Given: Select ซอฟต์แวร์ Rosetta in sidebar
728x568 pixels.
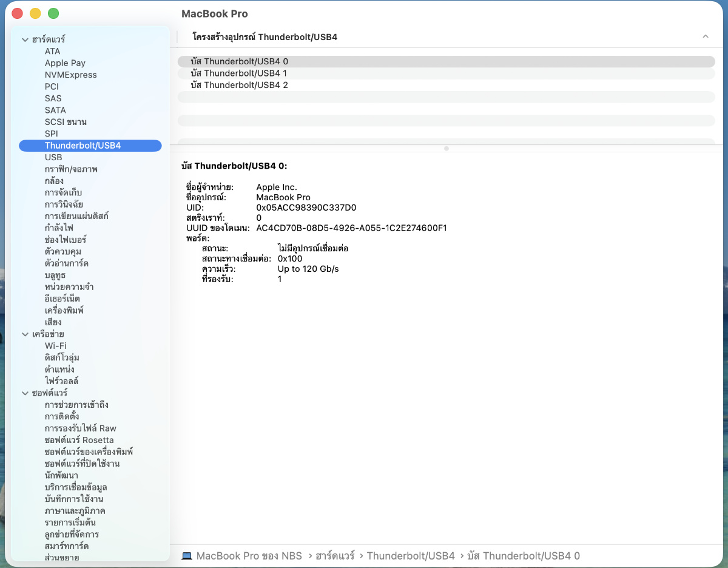Looking at the screenshot, I should [x=79, y=440].
